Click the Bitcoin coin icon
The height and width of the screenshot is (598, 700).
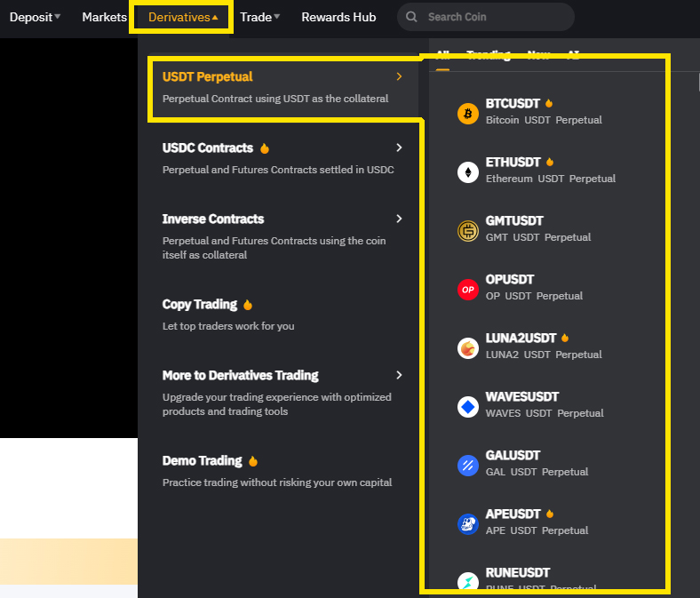point(468,114)
